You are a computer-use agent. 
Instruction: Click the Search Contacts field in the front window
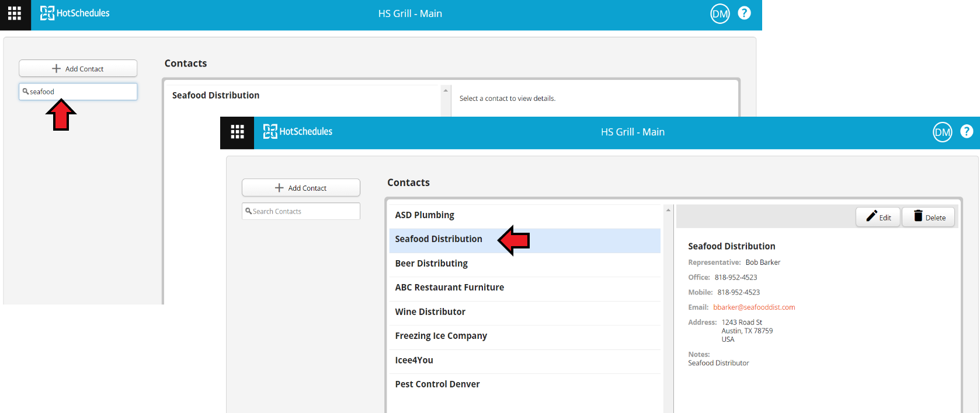point(301,211)
